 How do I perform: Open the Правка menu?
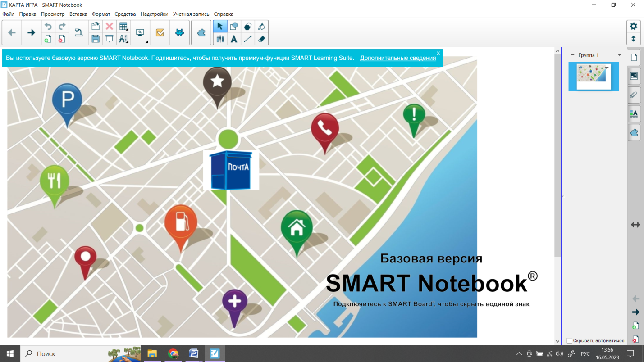point(27,14)
